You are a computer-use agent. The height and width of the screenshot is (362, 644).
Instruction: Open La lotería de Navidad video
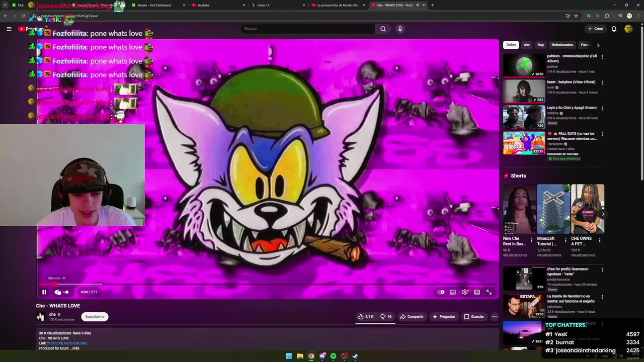click(x=524, y=306)
